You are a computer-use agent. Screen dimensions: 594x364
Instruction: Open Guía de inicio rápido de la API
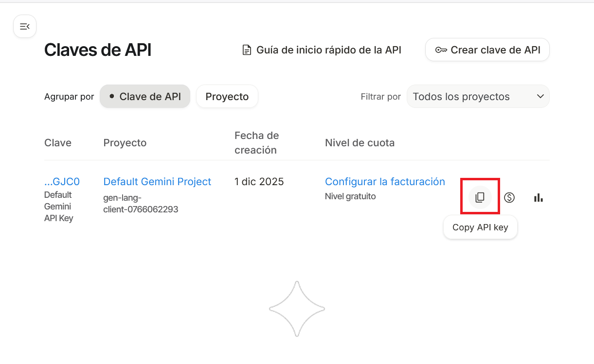click(328, 50)
